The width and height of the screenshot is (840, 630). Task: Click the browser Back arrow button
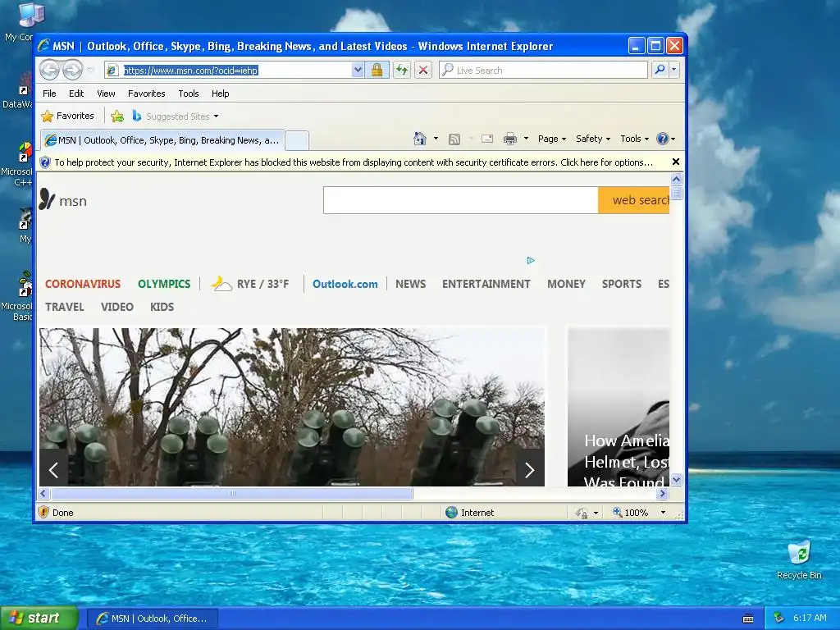point(50,70)
